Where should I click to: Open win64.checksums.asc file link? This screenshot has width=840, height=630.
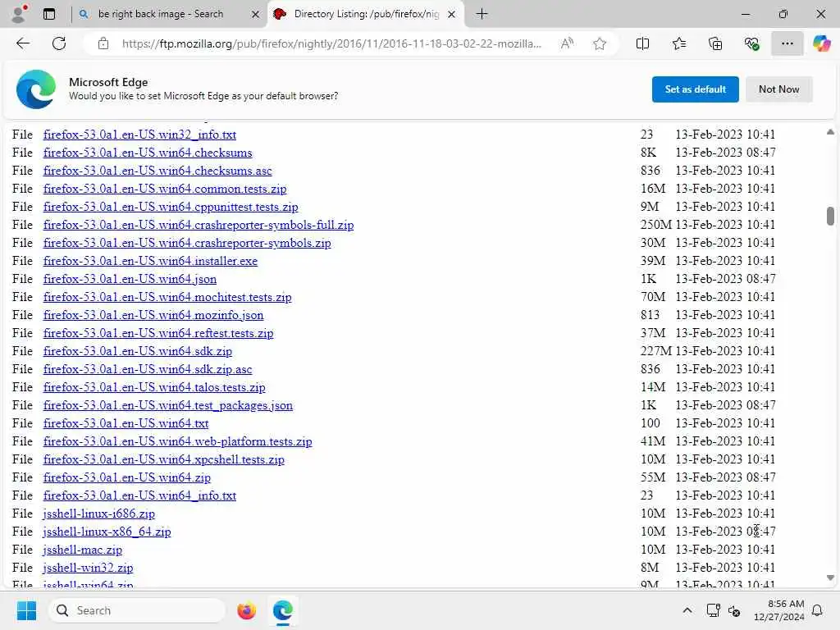(x=157, y=171)
